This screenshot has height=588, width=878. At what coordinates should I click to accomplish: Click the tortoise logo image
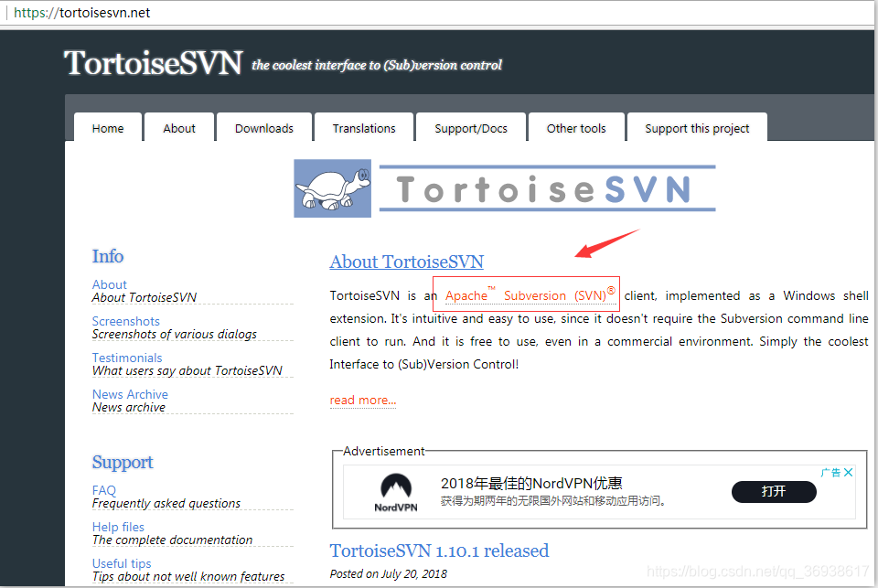point(333,188)
